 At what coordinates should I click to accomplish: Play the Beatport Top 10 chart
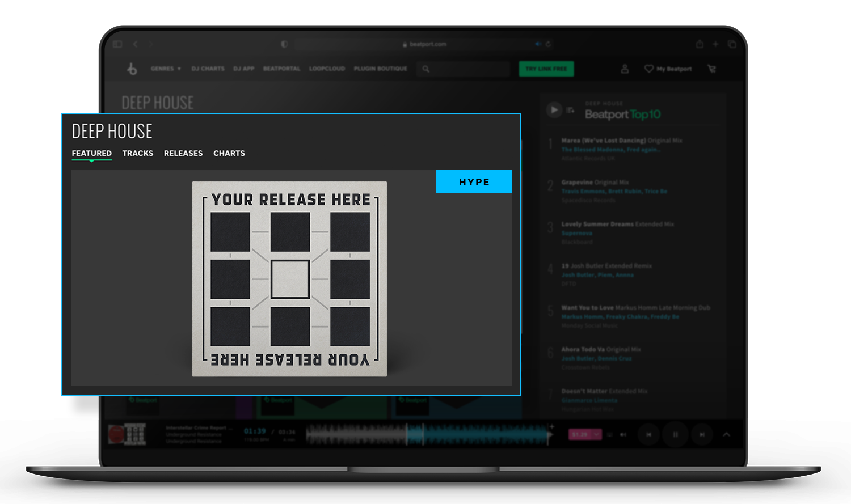(554, 109)
